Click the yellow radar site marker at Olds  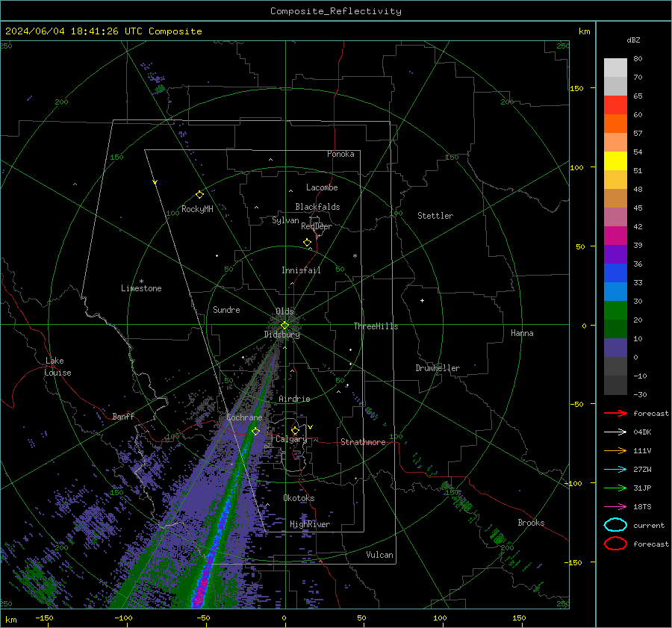pos(284,325)
